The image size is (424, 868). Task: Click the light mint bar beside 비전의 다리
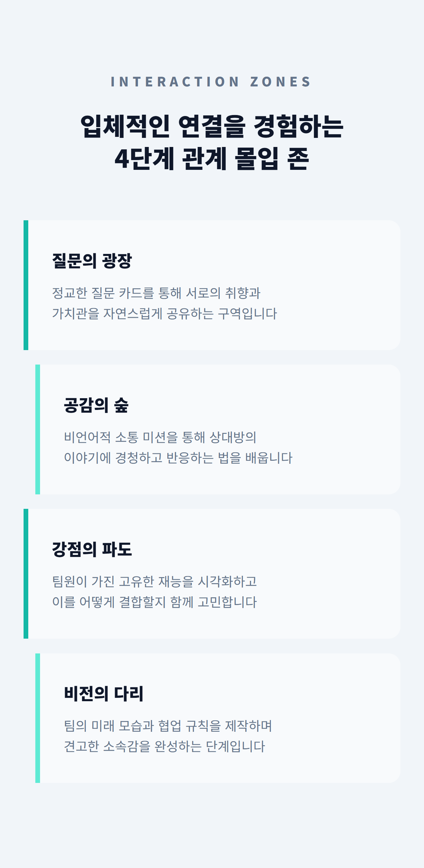tap(38, 718)
